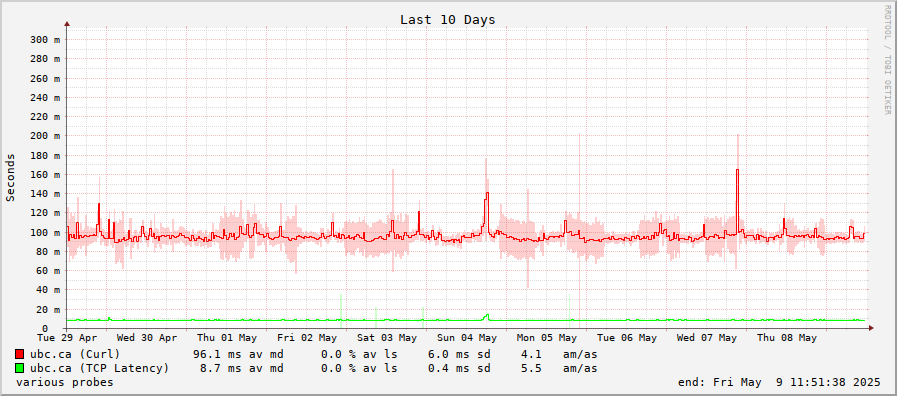
Task: Click the 'Mon 05 May' date label
Action: point(547,338)
